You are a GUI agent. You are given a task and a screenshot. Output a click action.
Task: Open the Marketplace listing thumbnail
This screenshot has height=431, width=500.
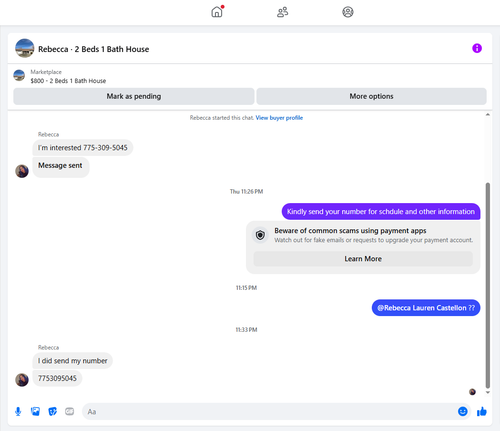point(19,75)
